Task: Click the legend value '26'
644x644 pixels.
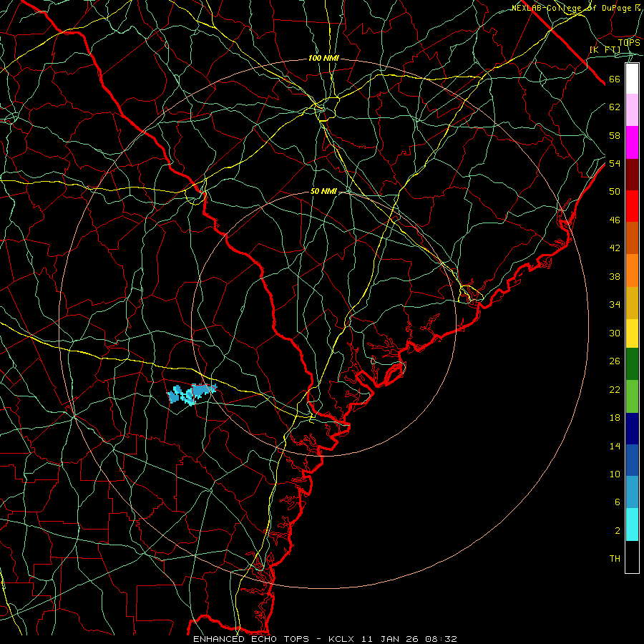Action: pyautogui.click(x=615, y=361)
